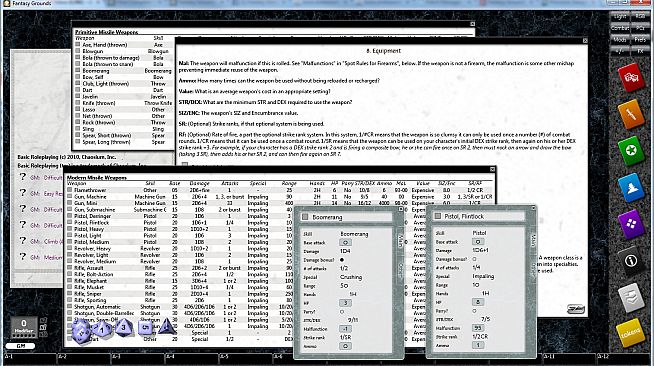Click Modern Missile Weapons window title
Viewport: 654px width, 366px height.
click(96, 177)
